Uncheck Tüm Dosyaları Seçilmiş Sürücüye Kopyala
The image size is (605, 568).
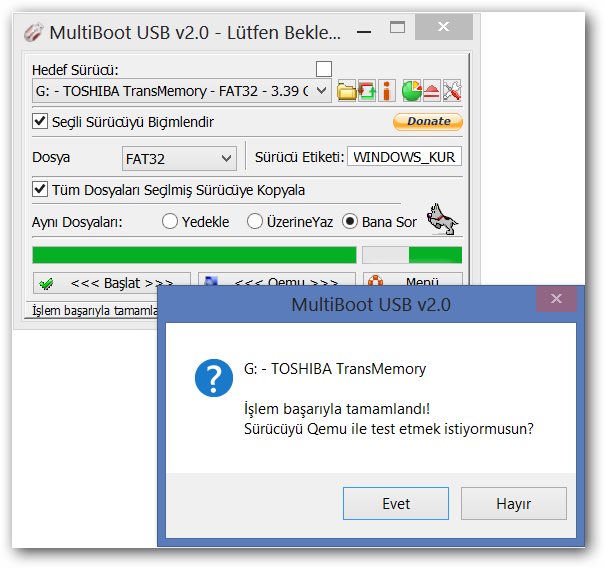(x=40, y=189)
